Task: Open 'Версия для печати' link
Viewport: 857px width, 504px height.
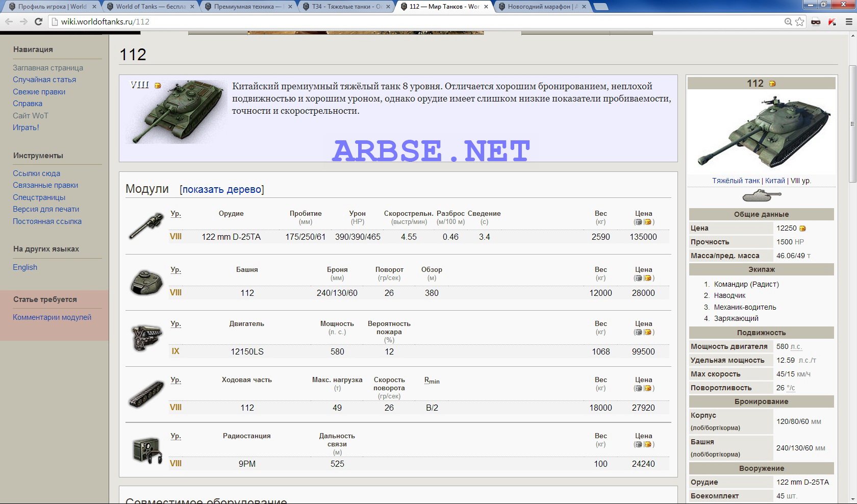Action: [x=46, y=209]
